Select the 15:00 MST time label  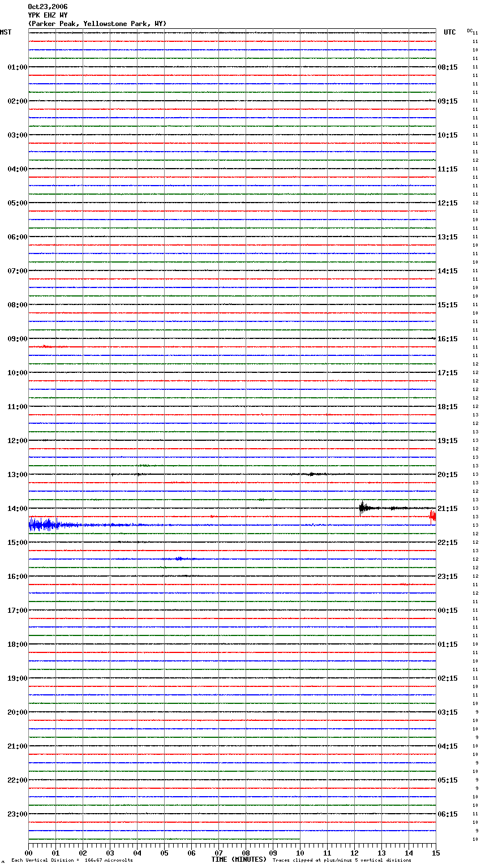click(x=18, y=543)
